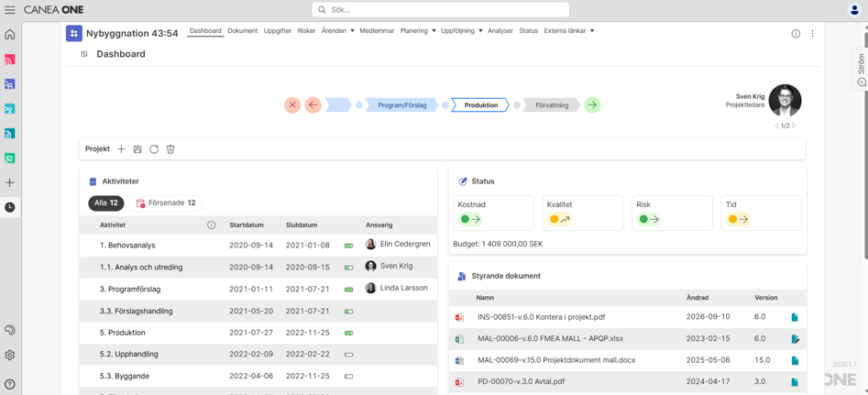Select the Produktion phase
This screenshot has height=395, width=868.
click(480, 104)
